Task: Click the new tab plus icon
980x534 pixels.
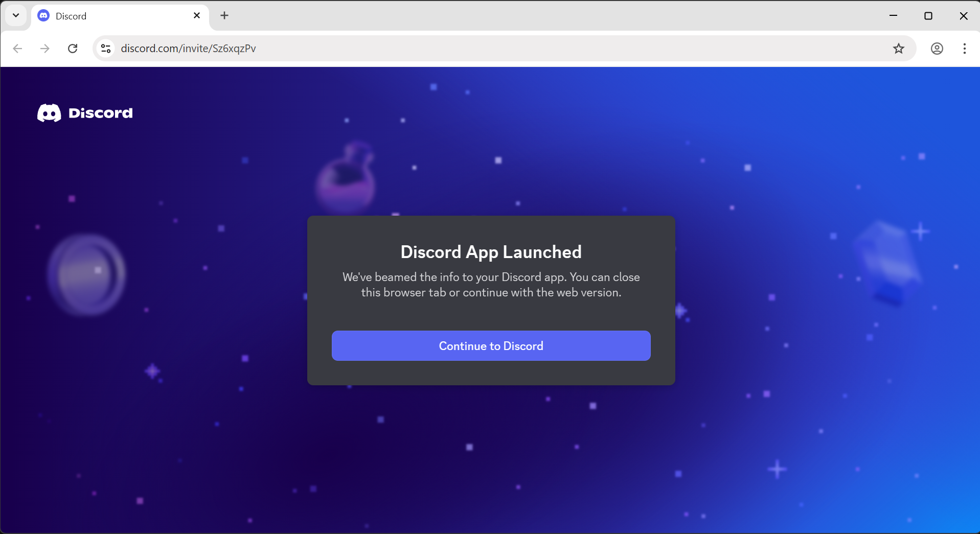Action: pyautogui.click(x=224, y=15)
